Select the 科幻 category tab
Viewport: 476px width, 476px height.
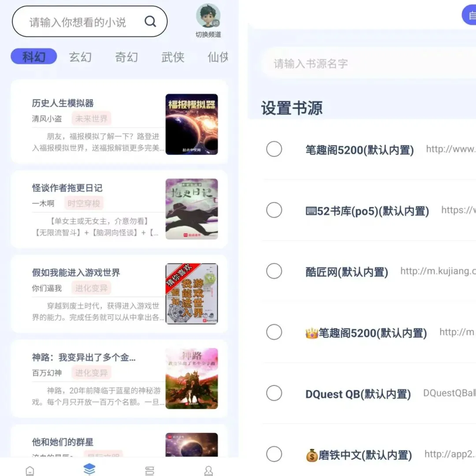tap(33, 56)
